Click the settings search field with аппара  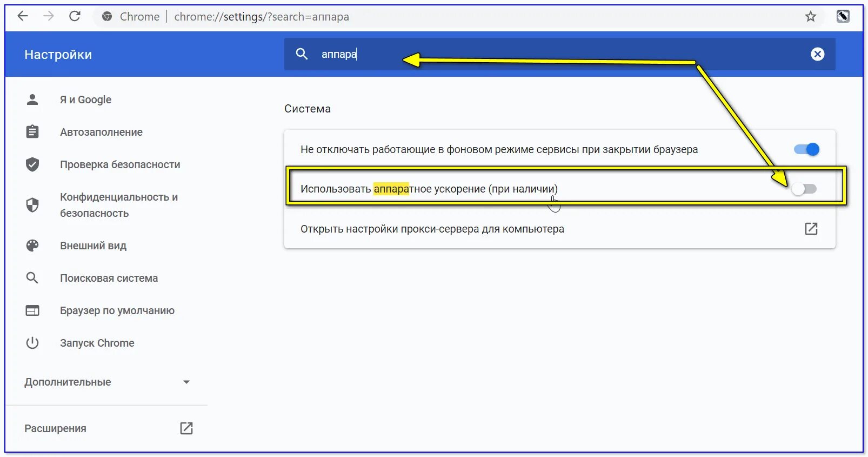coord(560,54)
